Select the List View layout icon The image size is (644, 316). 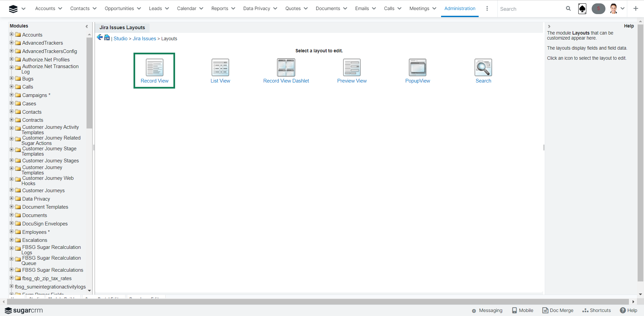[x=220, y=67]
